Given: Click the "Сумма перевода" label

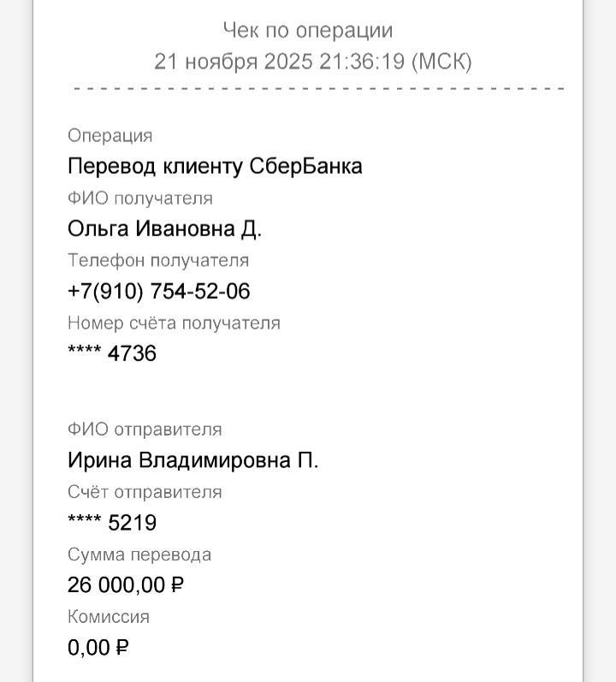Looking at the screenshot, I should click(x=139, y=554).
